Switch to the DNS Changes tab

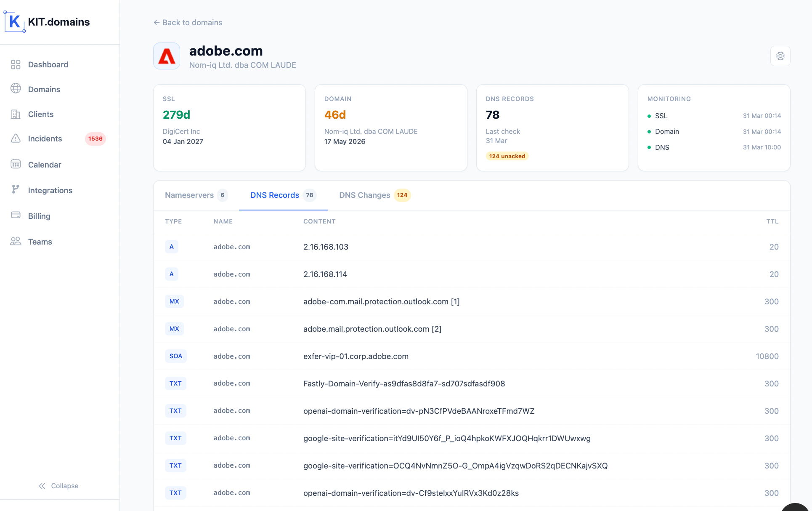pyautogui.click(x=374, y=195)
